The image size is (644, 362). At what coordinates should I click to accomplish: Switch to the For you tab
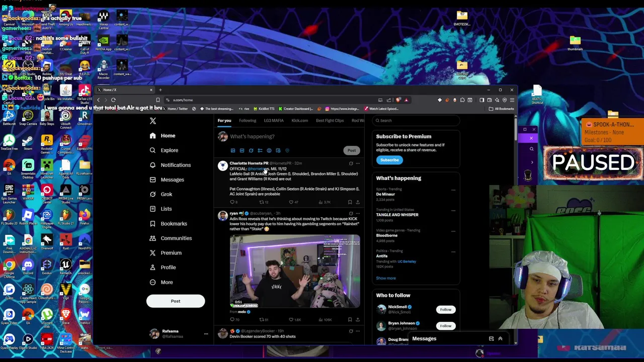pos(224,121)
